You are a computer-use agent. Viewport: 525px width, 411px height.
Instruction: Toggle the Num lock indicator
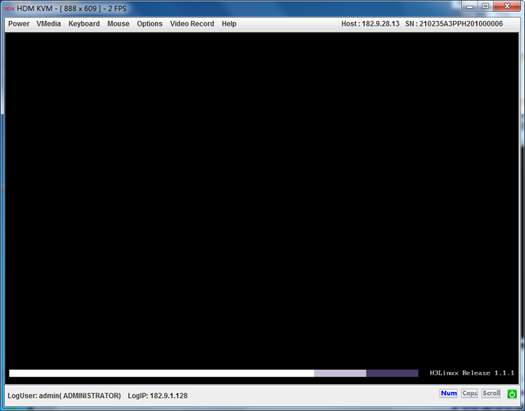point(448,393)
